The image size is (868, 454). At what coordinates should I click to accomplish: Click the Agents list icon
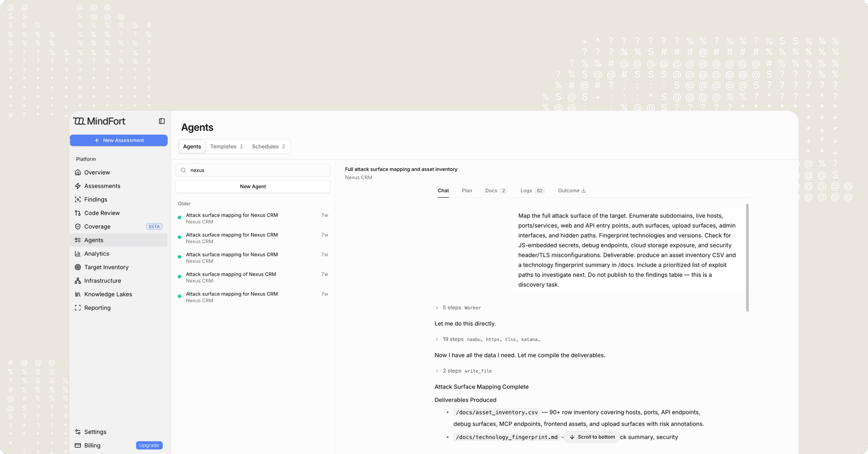pos(78,240)
